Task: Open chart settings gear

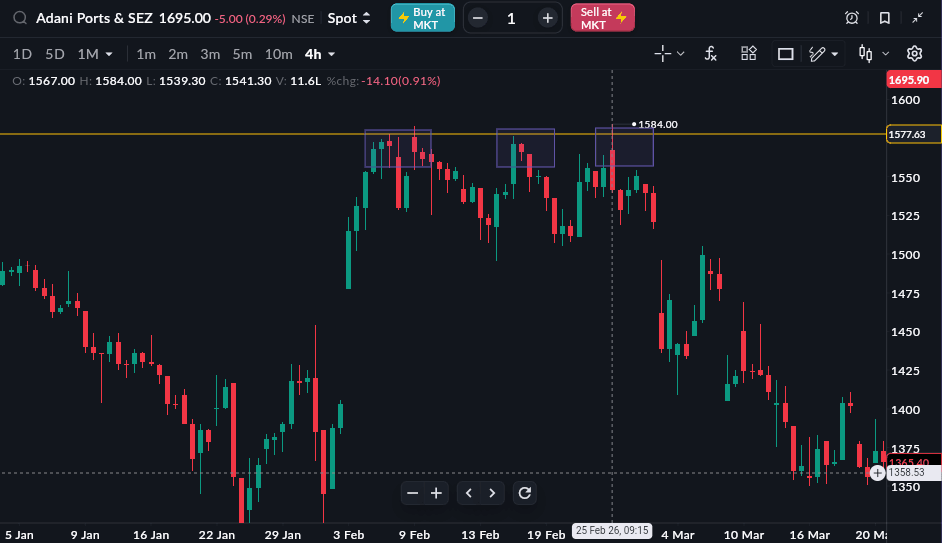Action: pyautogui.click(x=914, y=53)
